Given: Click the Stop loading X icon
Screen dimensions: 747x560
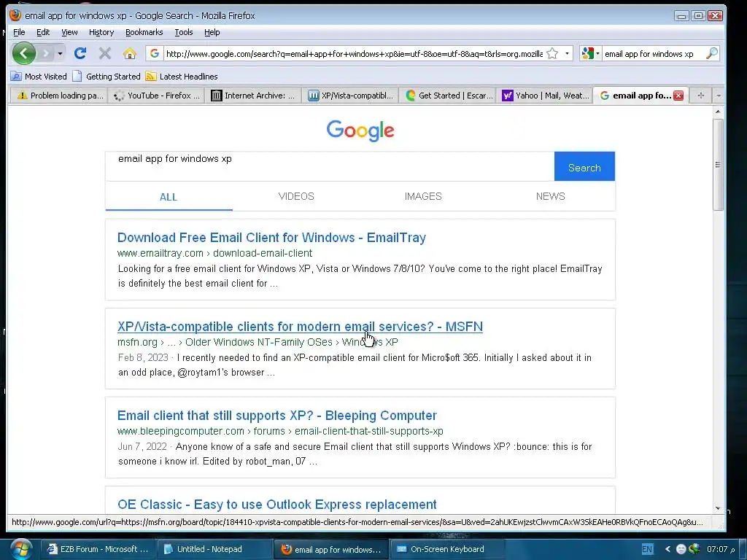Looking at the screenshot, I should [105, 53].
